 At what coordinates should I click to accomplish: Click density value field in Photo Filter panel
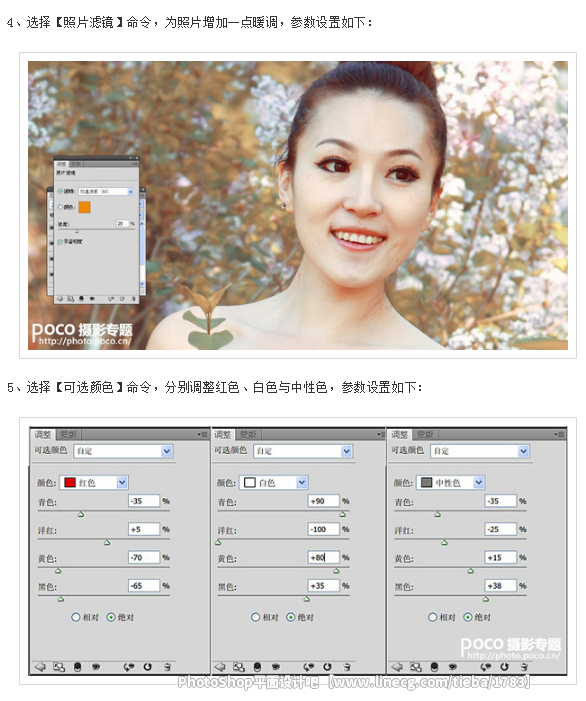[x=122, y=223]
